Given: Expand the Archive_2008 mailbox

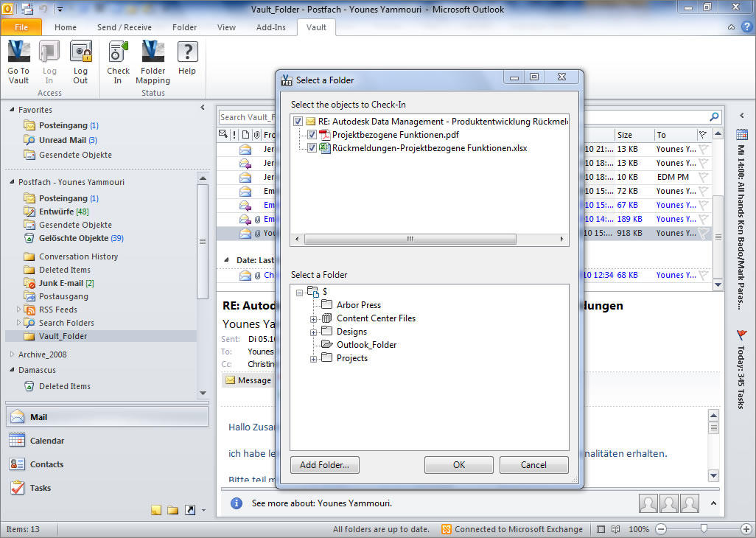Looking at the screenshot, I should point(12,354).
